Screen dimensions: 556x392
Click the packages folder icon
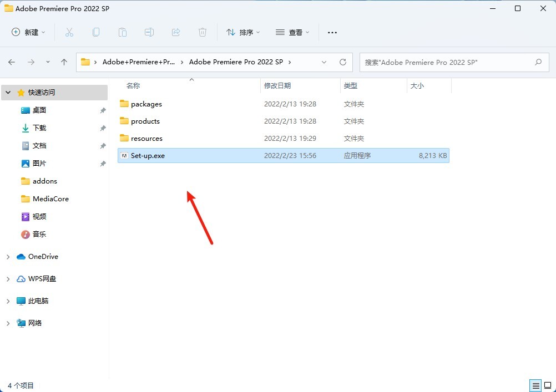(124, 104)
